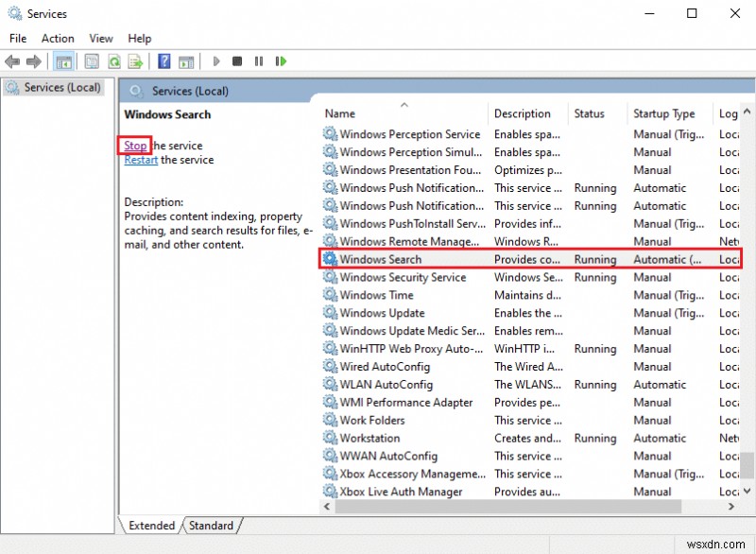Select the Windows Update Medic Ser... row
The image size is (756, 554).
point(530,331)
